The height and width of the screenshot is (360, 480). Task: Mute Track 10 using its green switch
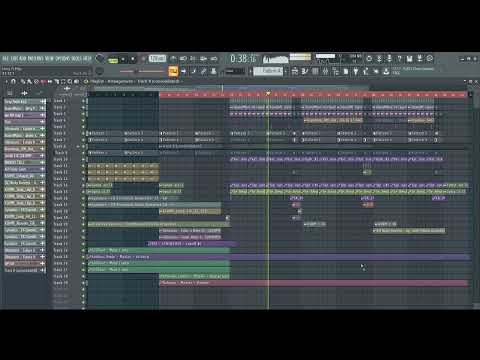[x=84, y=159]
